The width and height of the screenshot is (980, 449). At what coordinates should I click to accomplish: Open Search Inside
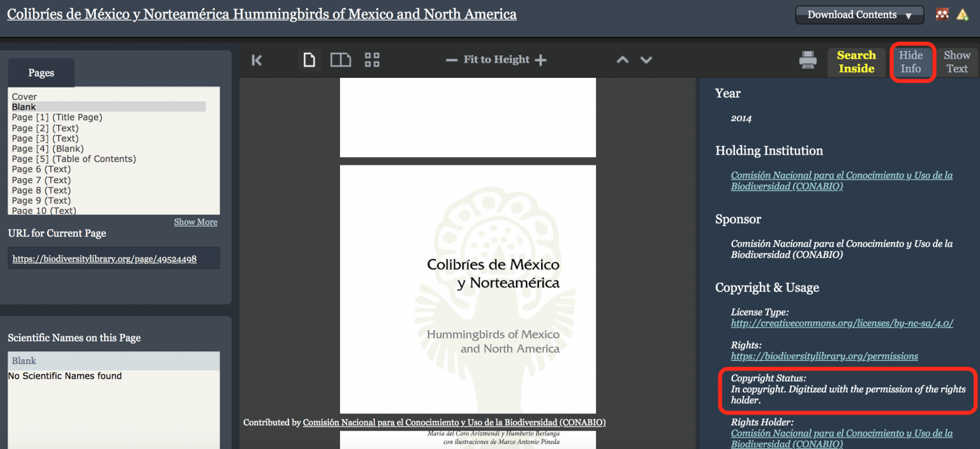click(856, 62)
